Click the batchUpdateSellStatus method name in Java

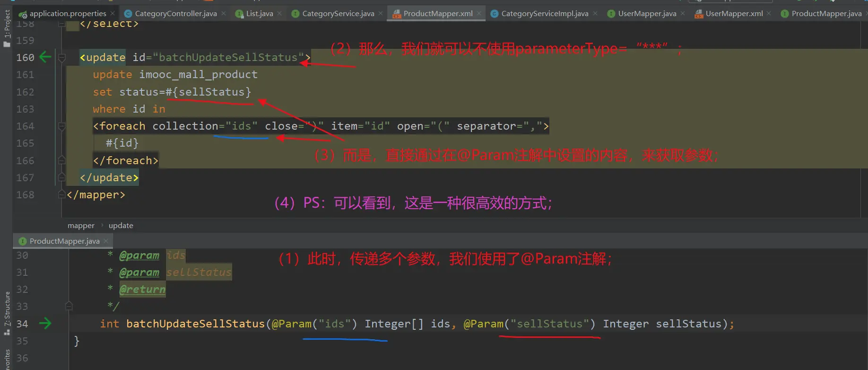(195, 324)
